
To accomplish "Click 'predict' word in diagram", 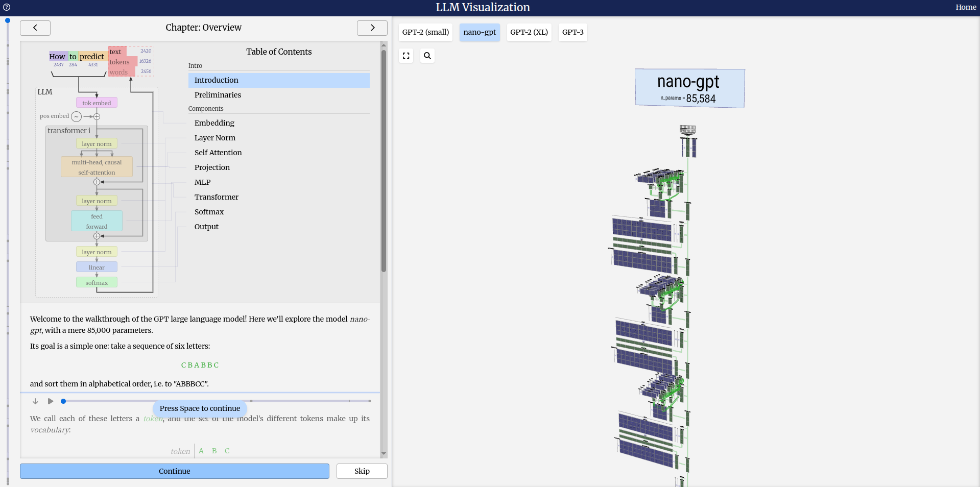I will pyautogui.click(x=92, y=57).
